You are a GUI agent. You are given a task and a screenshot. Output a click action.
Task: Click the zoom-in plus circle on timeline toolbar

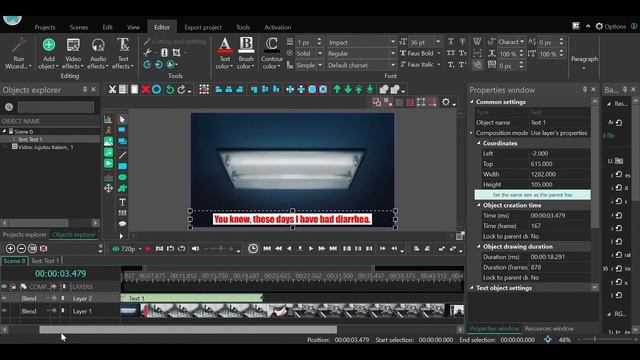10,248
